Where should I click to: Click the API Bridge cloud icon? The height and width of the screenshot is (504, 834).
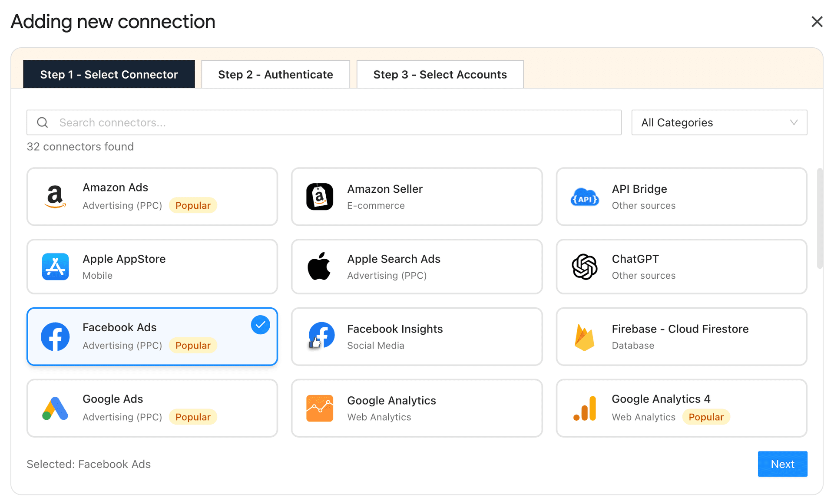tap(585, 196)
